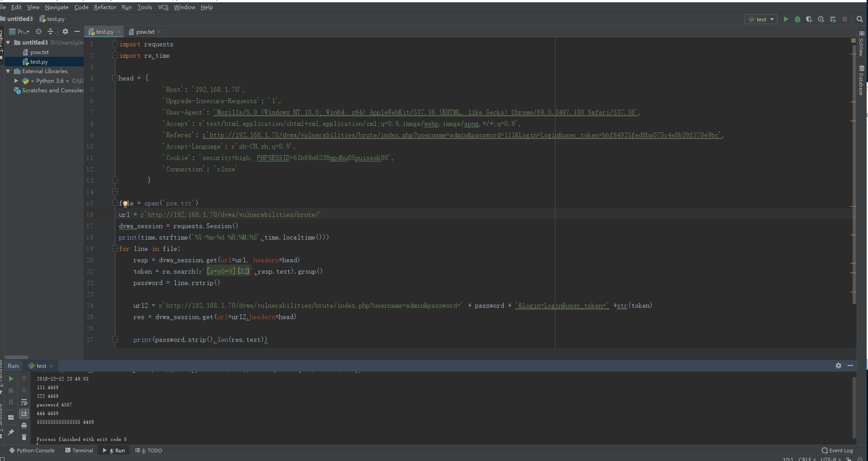Image resolution: width=868 pixels, height=461 pixels.
Task: Print the Run console output
Action: coord(24,426)
